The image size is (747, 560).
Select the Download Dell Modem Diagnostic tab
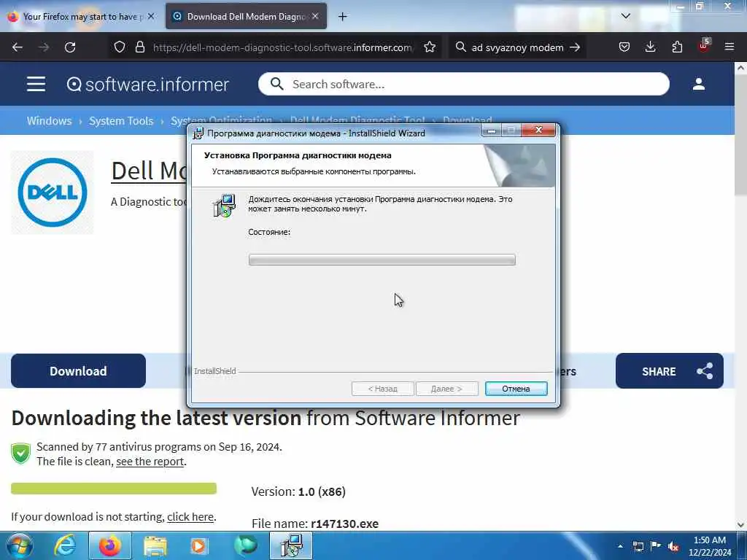[247, 17]
